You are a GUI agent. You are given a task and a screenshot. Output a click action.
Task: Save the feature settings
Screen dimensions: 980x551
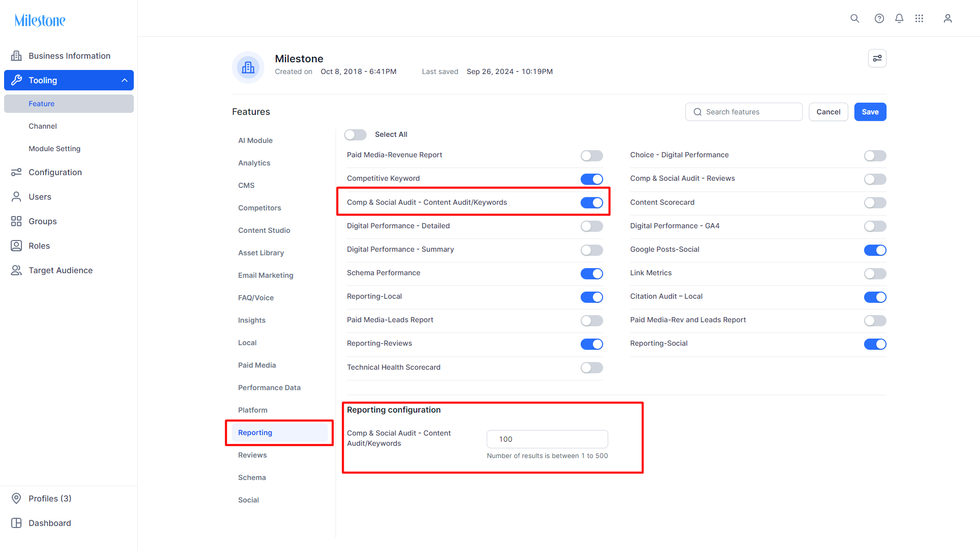point(870,112)
